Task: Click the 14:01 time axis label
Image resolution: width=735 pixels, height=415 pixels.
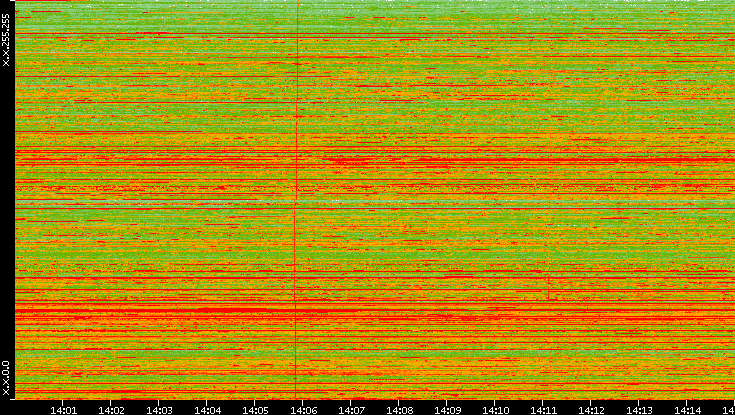Action: click(x=63, y=410)
